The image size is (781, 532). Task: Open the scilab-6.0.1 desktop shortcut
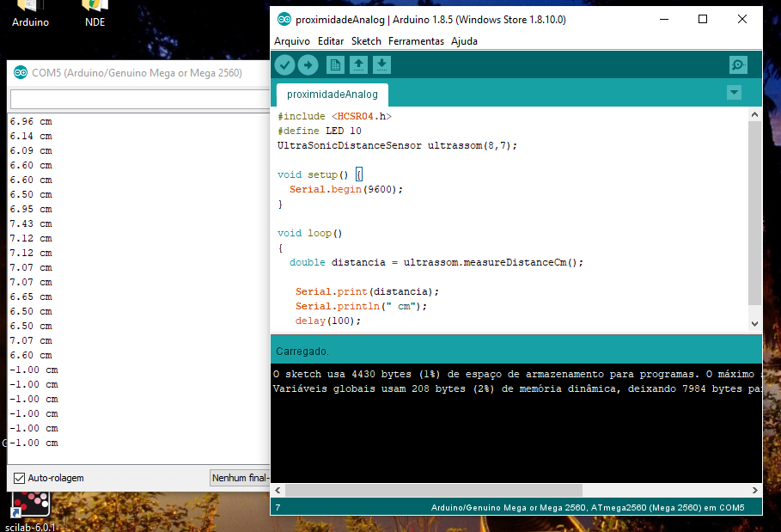[30, 507]
